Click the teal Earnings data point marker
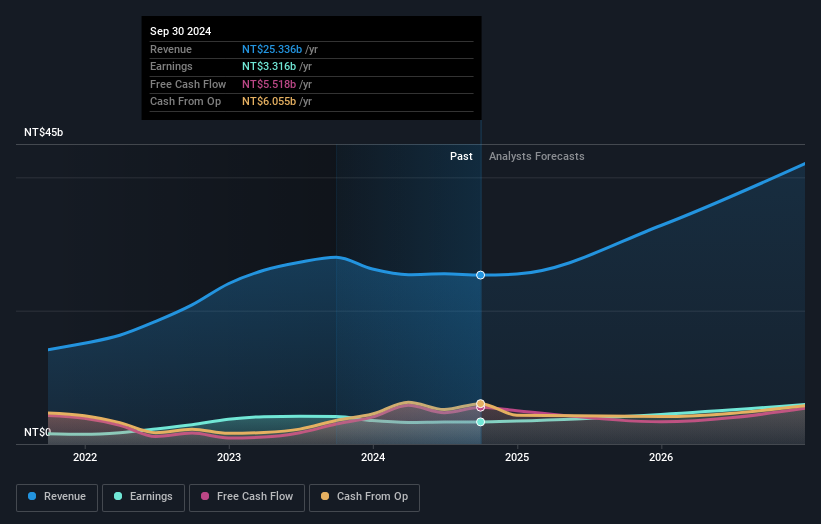This screenshot has width=821, height=524. click(x=480, y=422)
